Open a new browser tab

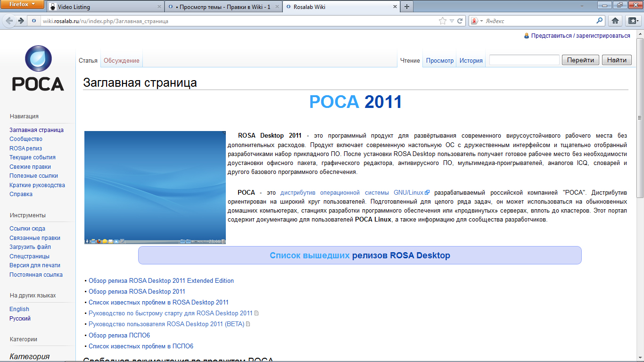406,7
